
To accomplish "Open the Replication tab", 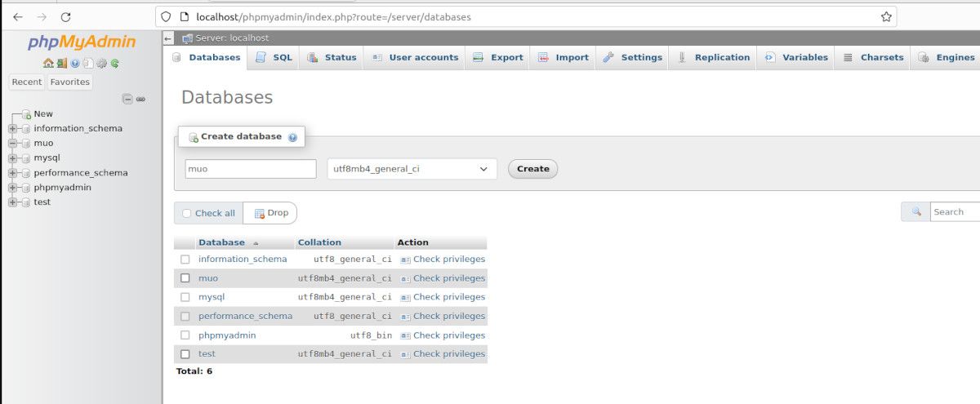I will pyautogui.click(x=714, y=57).
